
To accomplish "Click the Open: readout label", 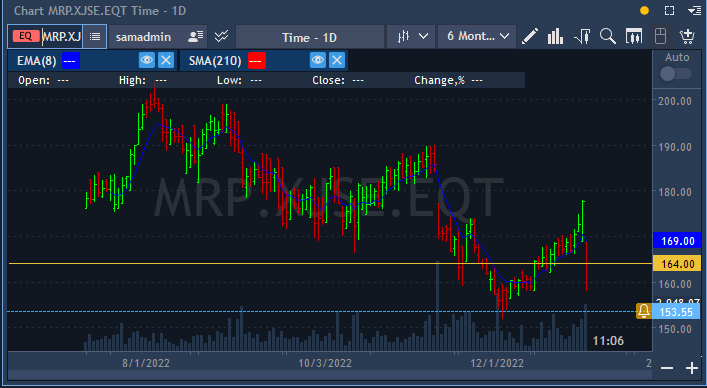I will click(x=34, y=80).
